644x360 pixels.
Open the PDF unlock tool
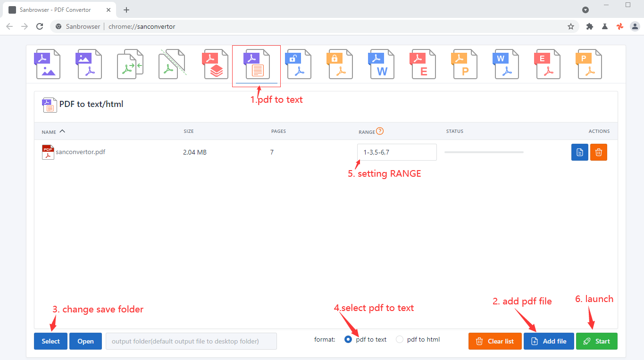298,64
